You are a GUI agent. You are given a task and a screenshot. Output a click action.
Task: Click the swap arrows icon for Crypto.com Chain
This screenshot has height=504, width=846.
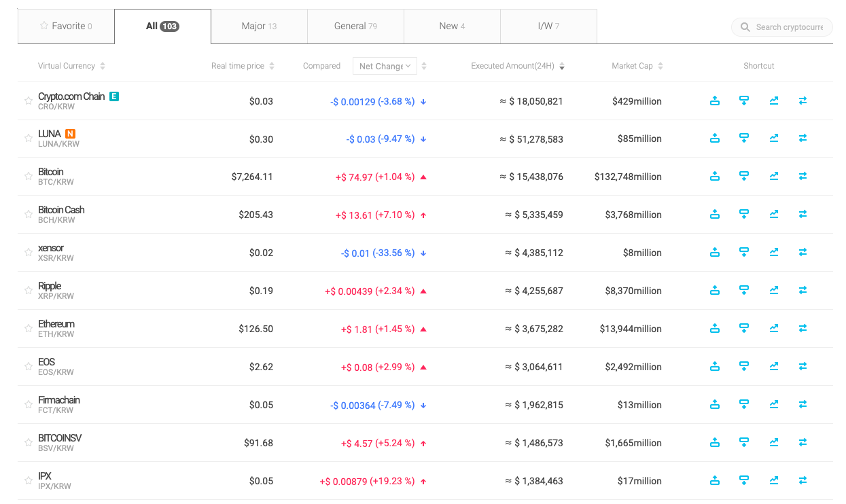[x=803, y=101]
